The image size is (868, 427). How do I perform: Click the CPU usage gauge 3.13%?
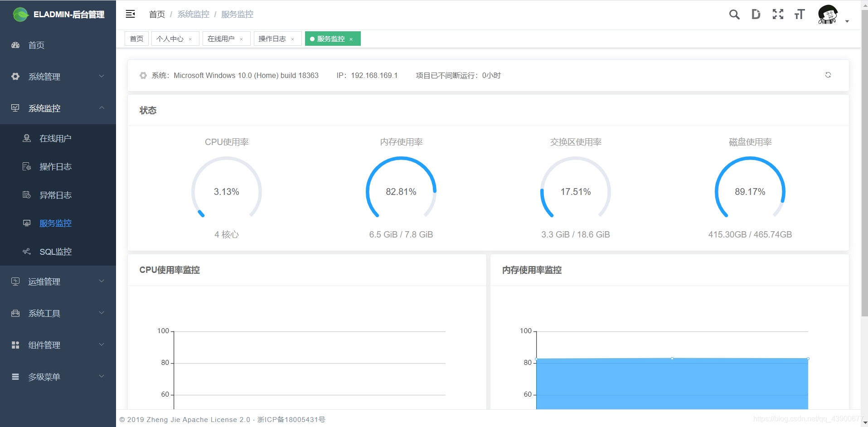click(x=227, y=188)
